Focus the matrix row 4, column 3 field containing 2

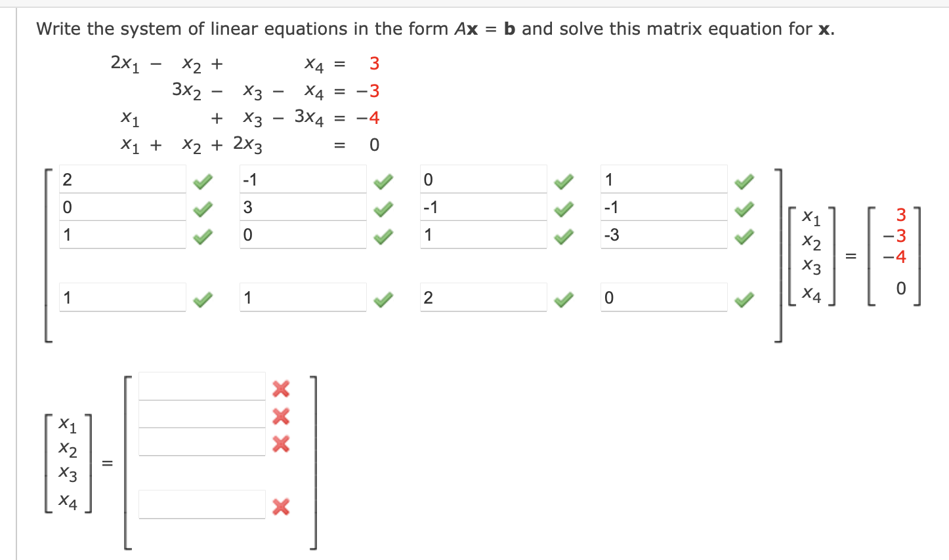484,298
